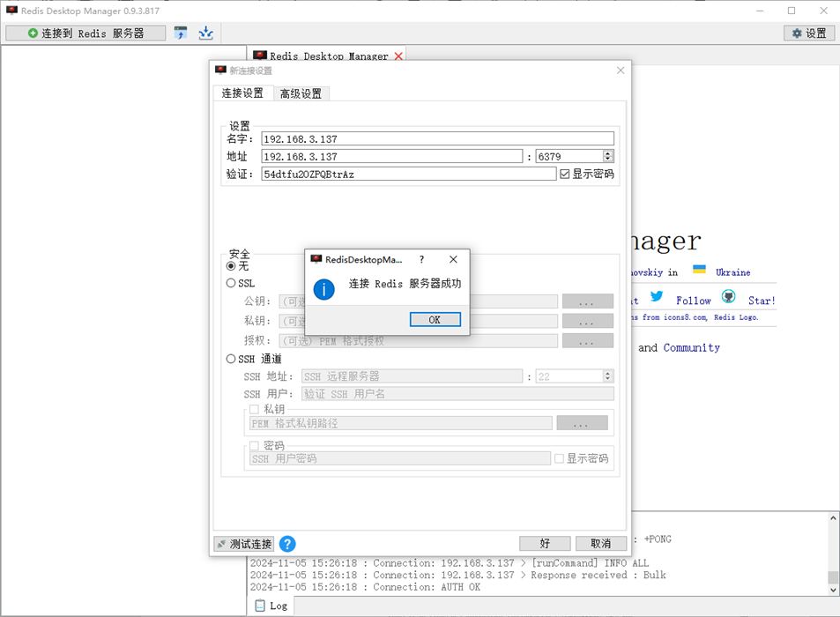Click browse button beside PEM 格式私钥路径
This screenshot has height=617, width=840.
pyautogui.click(x=583, y=423)
